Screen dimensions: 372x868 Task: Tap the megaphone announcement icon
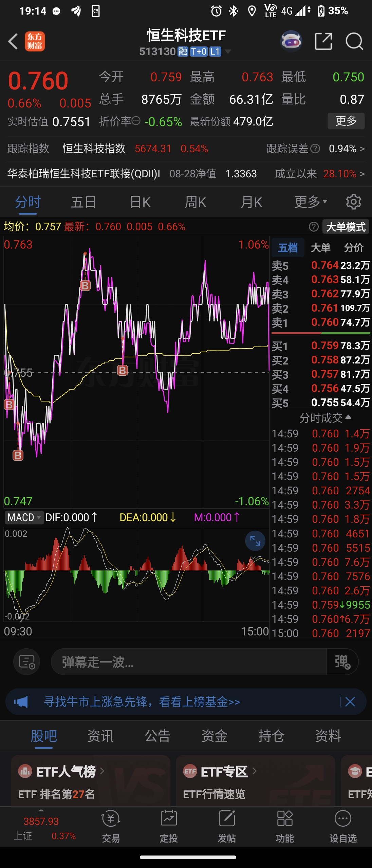tap(21, 702)
